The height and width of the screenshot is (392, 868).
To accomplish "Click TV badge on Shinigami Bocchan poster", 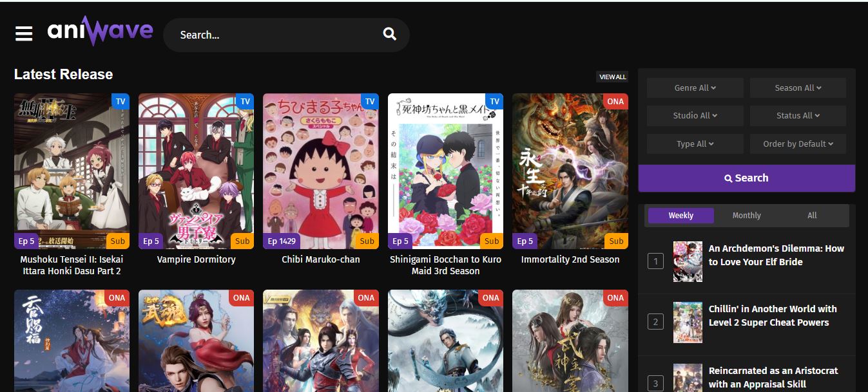I will tap(494, 101).
